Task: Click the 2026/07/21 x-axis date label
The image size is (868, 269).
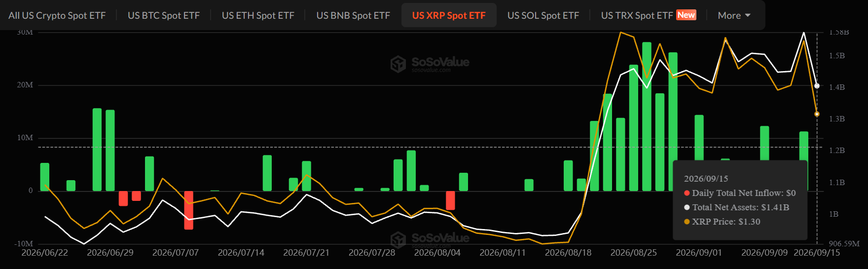Action: coord(306,253)
